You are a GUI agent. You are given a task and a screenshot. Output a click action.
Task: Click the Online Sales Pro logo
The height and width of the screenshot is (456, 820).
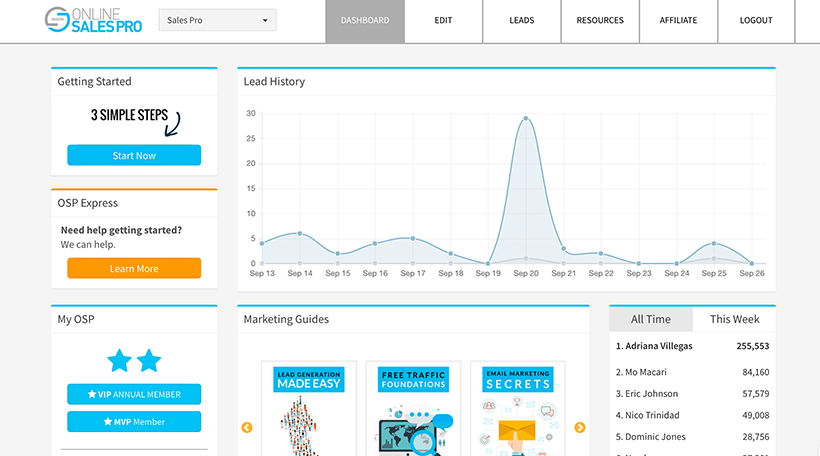93,20
